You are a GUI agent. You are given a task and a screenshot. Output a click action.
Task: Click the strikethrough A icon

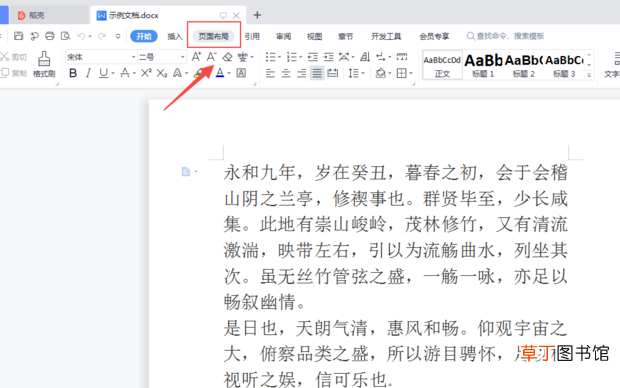click(x=125, y=73)
